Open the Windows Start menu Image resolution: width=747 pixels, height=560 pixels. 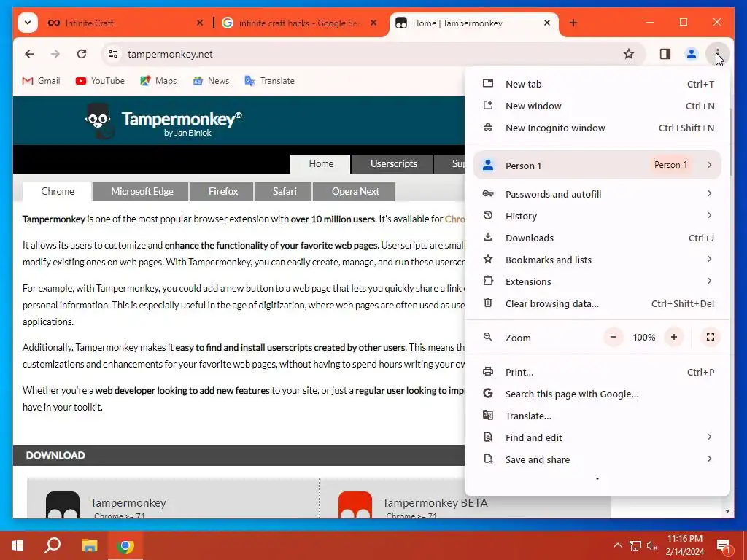[18, 545]
